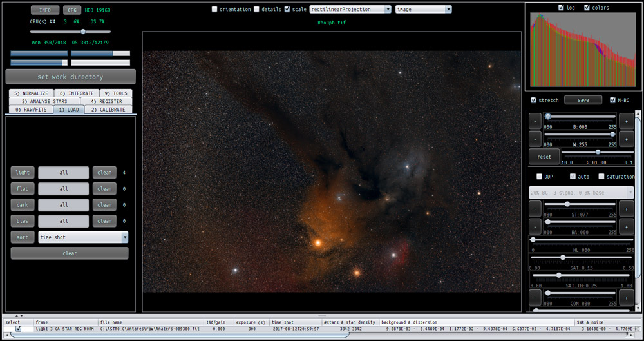The image size is (644, 341).
Task: Click the light frames load button
Action: click(x=23, y=172)
